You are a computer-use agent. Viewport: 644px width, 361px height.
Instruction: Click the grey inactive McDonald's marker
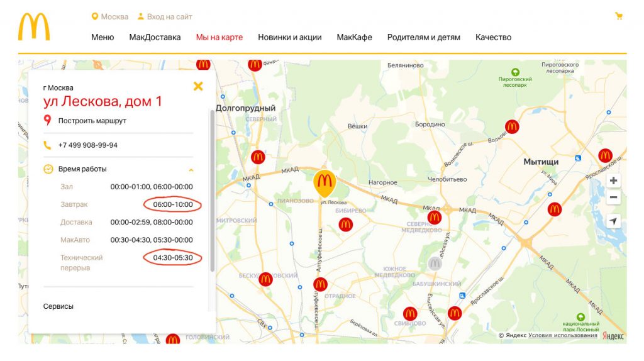click(435, 264)
